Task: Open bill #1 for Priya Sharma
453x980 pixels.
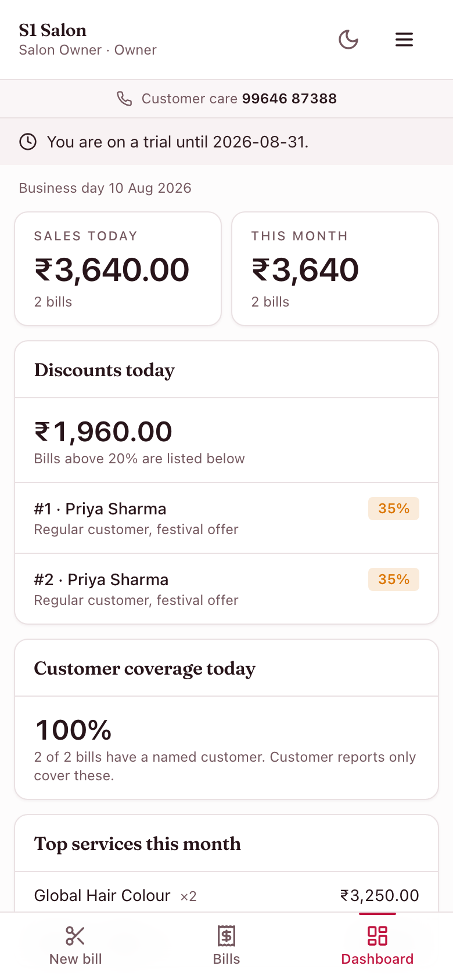Action: 227,518
